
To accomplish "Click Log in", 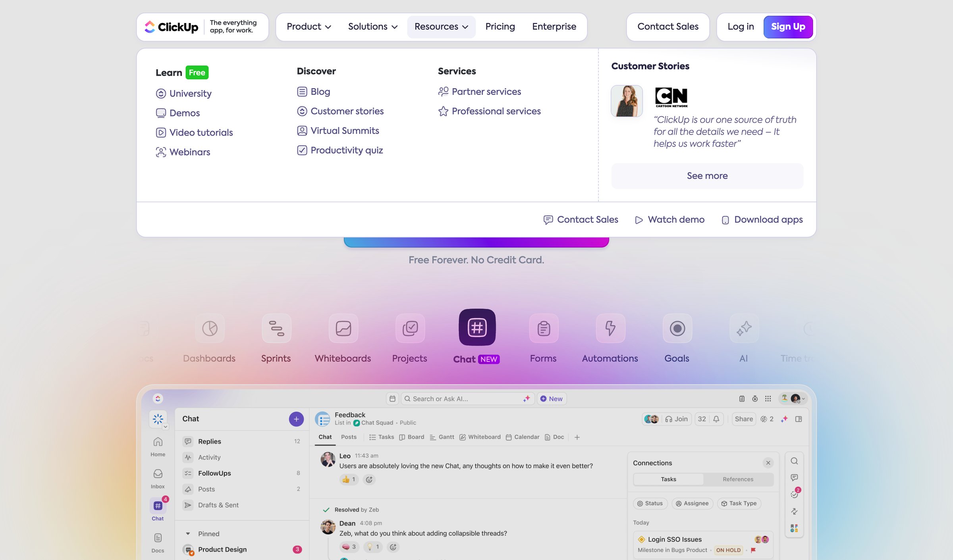I will 741,27.
